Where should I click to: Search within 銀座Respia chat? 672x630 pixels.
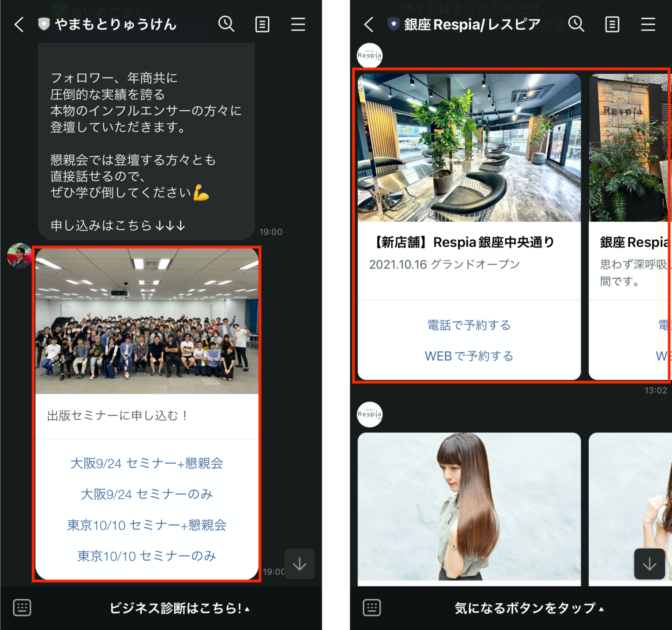pos(576,24)
